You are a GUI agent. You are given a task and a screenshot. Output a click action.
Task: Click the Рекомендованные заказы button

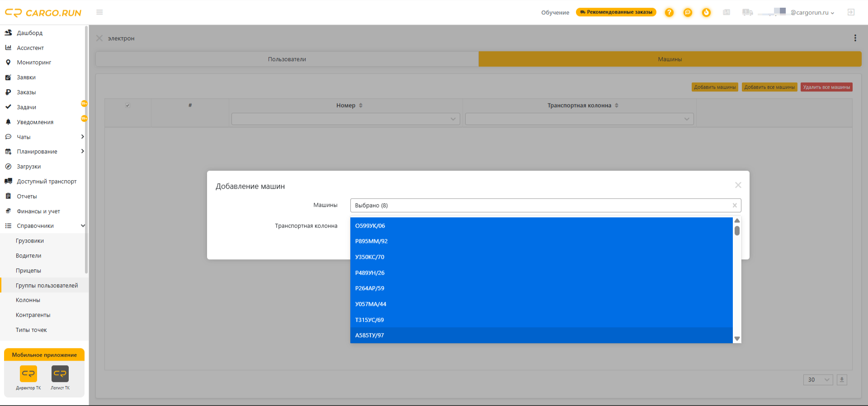click(616, 12)
